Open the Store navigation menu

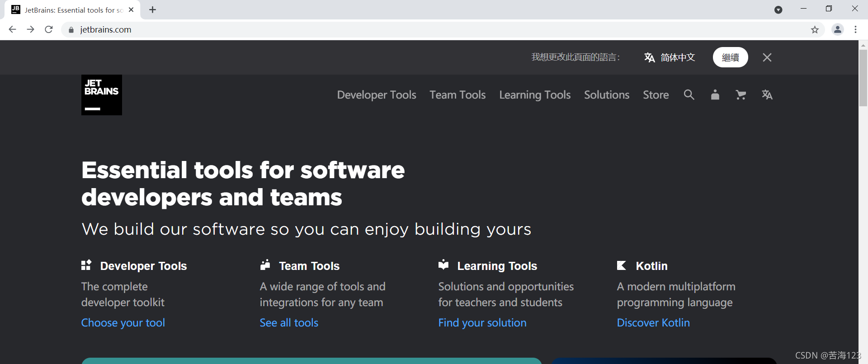[x=656, y=95]
